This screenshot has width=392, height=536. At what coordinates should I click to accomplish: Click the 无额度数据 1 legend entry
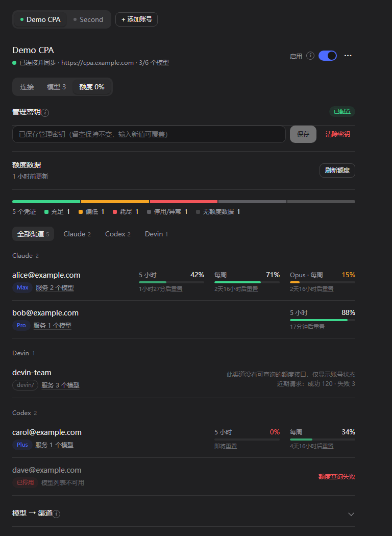coord(218,212)
